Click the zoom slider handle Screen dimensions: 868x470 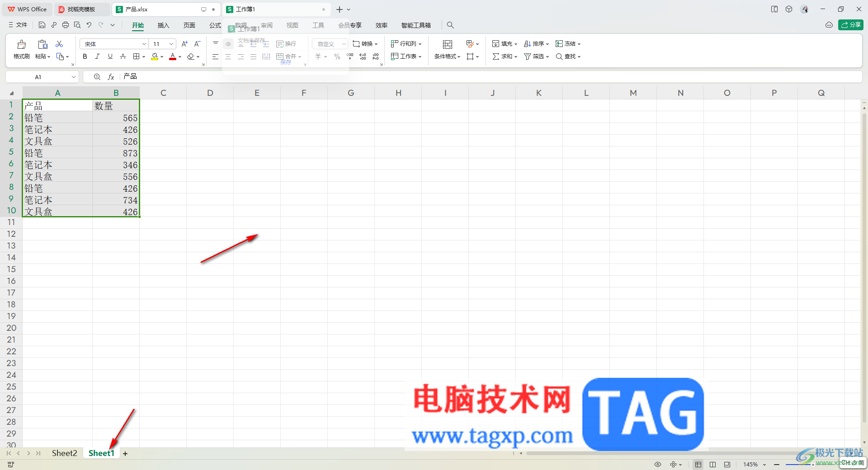tap(812, 464)
